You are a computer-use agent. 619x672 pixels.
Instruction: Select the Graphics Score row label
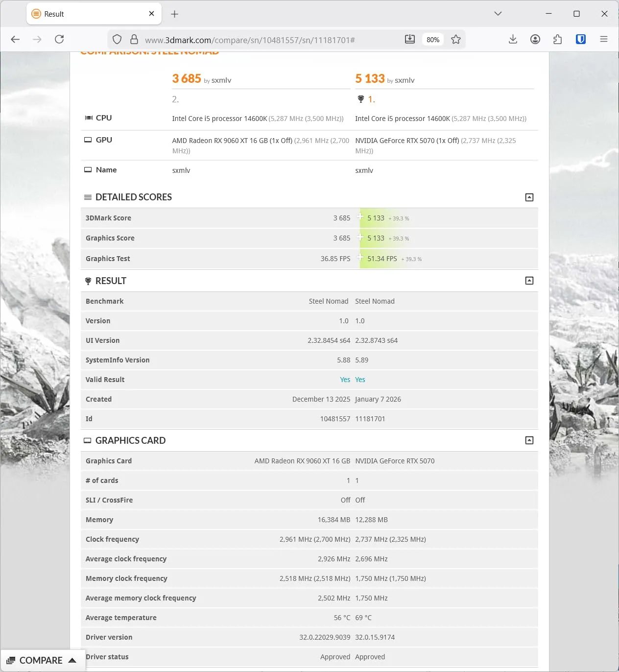coord(110,238)
